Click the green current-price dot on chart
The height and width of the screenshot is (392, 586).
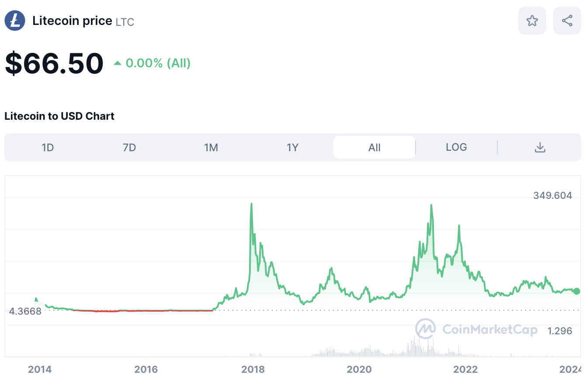point(576,291)
